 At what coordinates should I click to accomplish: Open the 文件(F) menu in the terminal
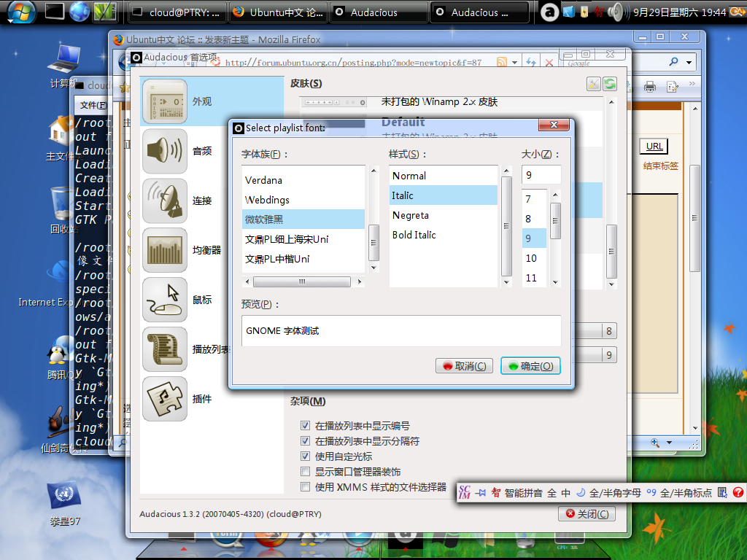click(93, 105)
